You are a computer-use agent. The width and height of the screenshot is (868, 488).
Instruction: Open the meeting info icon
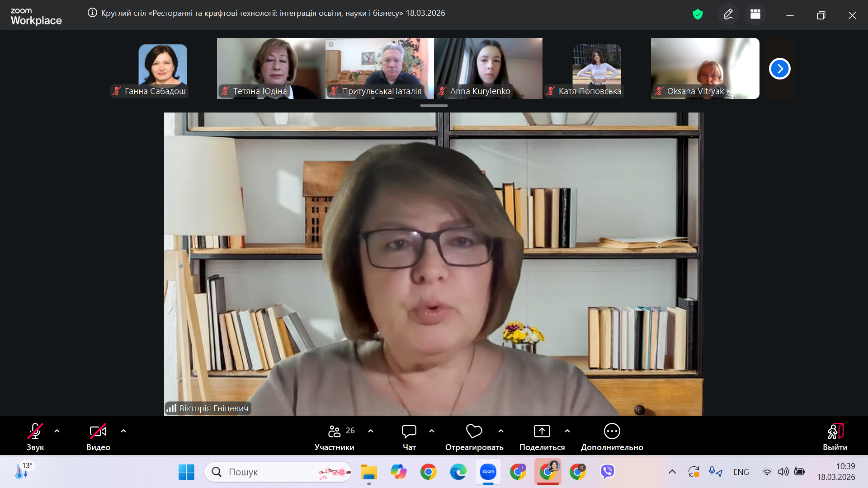[x=92, y=13]
